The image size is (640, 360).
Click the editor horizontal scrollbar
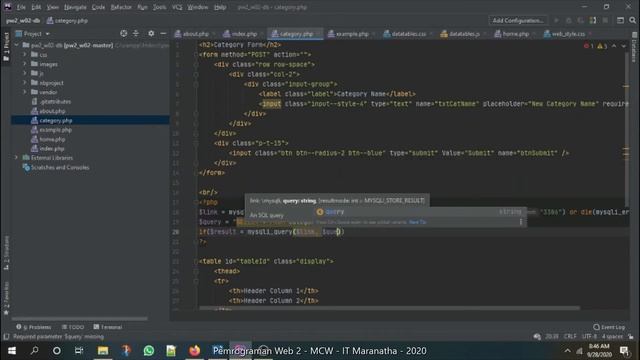(389, 308)
